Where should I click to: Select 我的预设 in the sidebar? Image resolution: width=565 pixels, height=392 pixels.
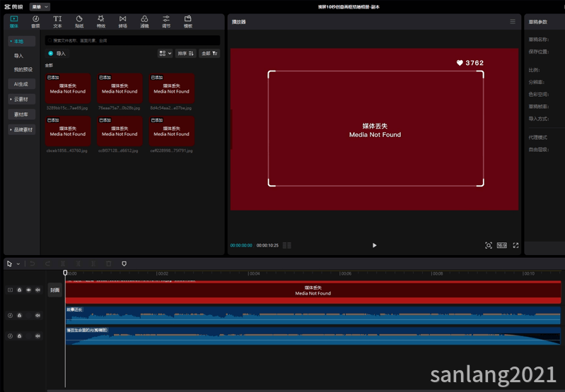tap(23, 69)
